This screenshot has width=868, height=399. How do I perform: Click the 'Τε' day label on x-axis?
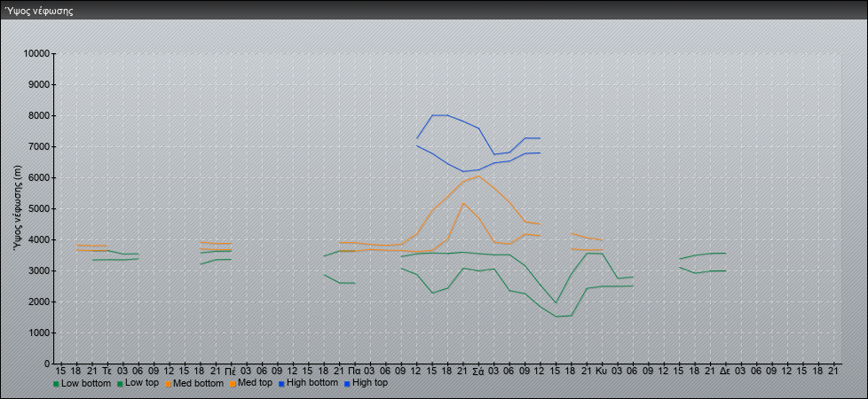(x=107, y=371)
